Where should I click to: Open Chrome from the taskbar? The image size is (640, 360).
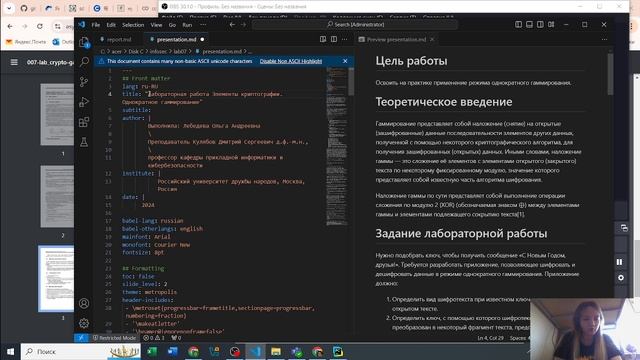click(193, 351)
